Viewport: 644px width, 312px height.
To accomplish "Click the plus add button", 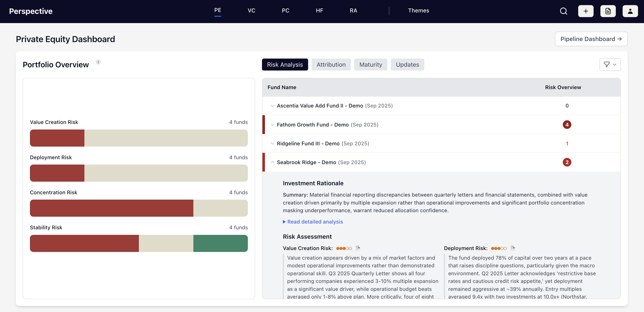I will point(585,11).
